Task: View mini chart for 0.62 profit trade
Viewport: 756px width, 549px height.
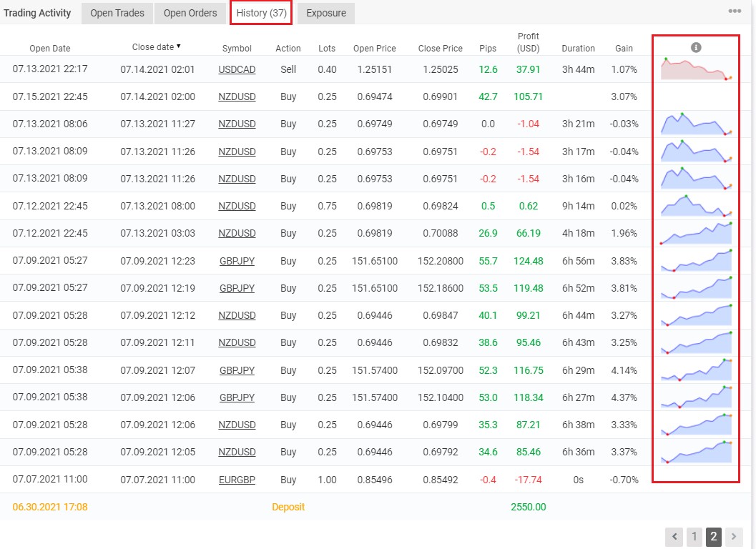Action: (x=696, y=205)
